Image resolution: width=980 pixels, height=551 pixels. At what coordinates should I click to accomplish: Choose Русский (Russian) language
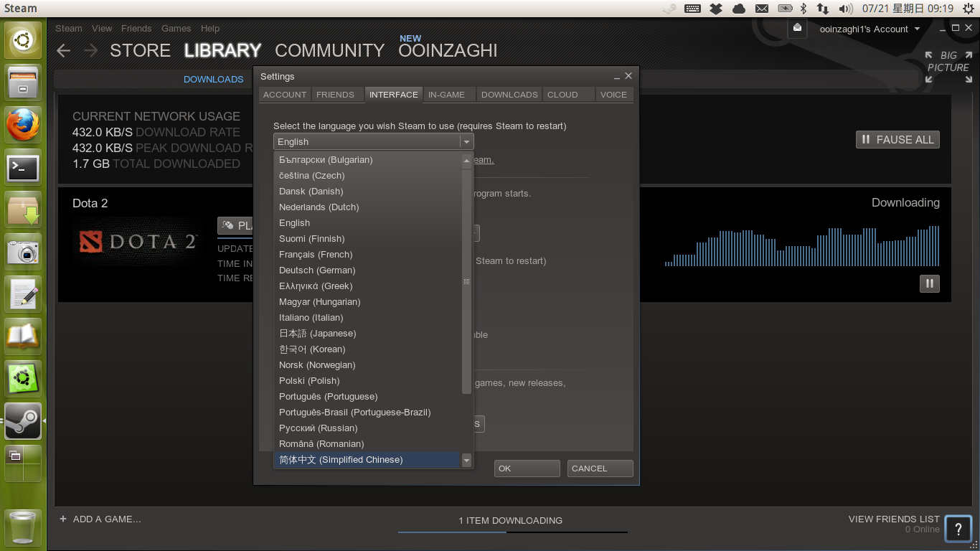click(367, 428)
